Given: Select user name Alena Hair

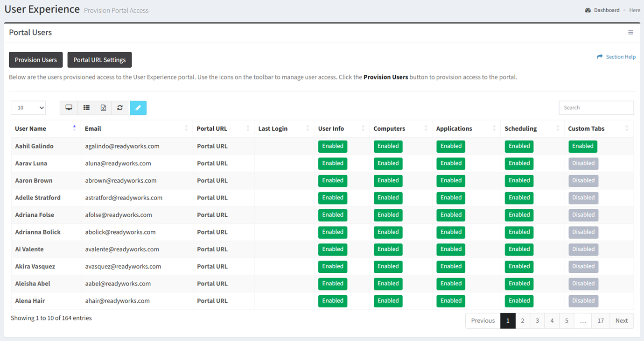Looking at the screenshot, I should [x=30, y=301].
